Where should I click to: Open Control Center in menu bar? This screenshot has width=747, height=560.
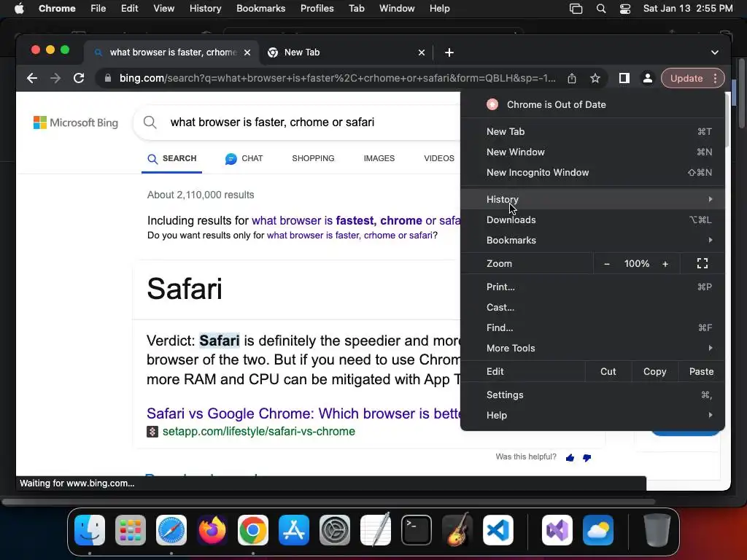tap(625, 9)
